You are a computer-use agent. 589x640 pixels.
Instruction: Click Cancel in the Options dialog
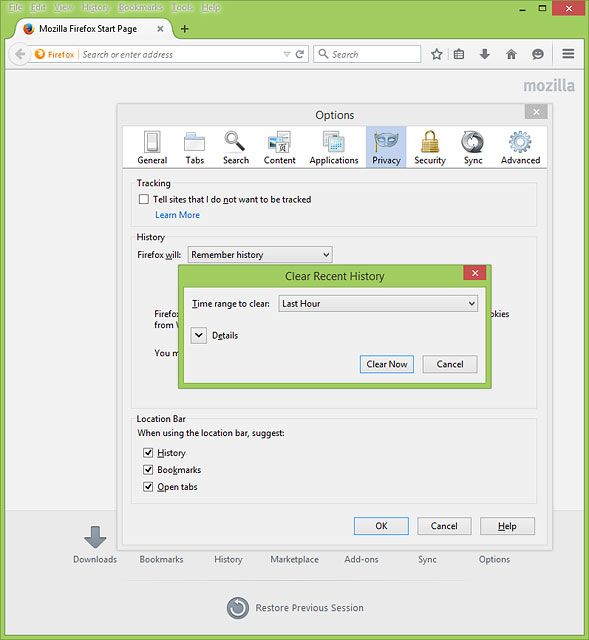(444, 526)
